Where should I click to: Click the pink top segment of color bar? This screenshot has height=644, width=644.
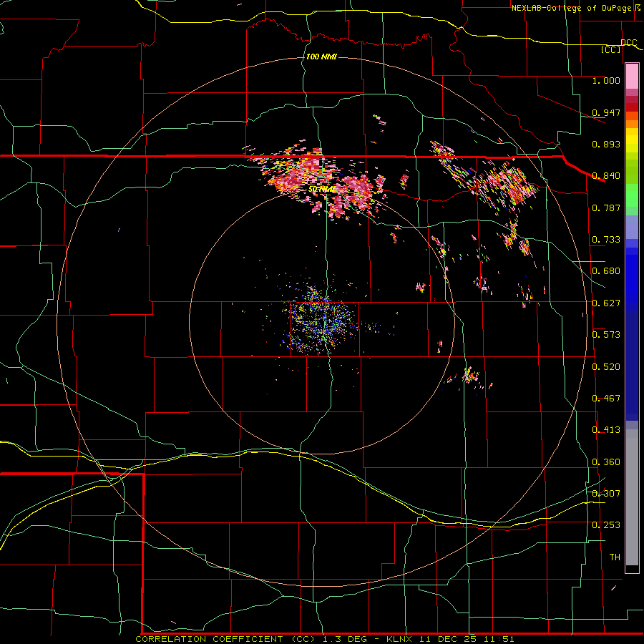(632, 77)
